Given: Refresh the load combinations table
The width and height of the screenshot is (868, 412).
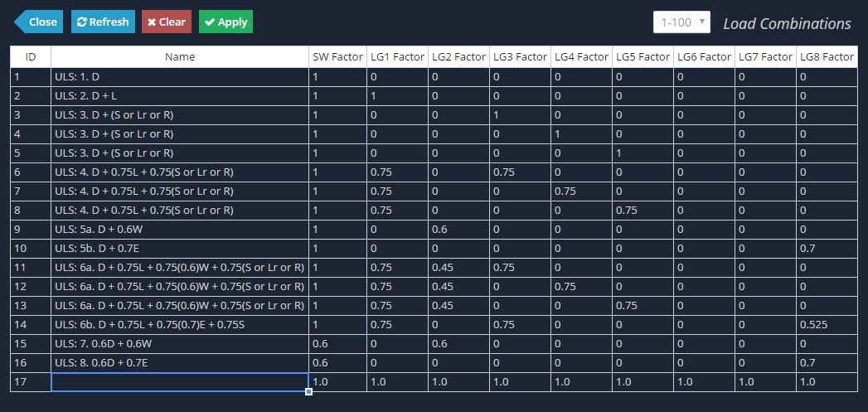Looking at the screenshot, I should click(x=103, y=22).
